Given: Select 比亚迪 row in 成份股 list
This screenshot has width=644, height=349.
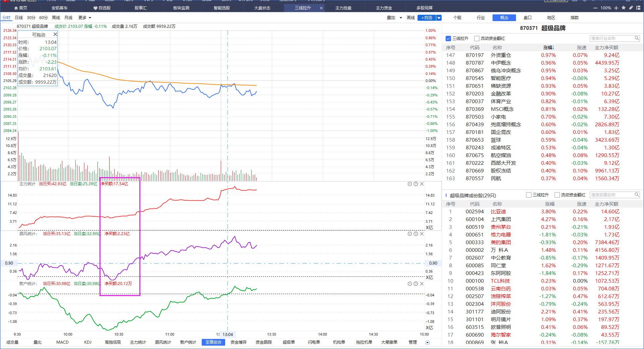Looking at the screenshot, I should tap(543, 212).
